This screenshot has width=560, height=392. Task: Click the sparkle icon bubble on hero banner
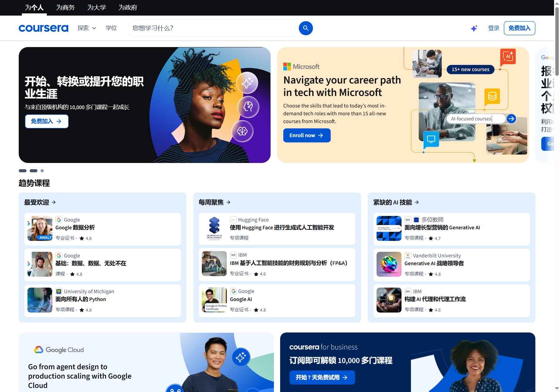(x=247, y=83)
